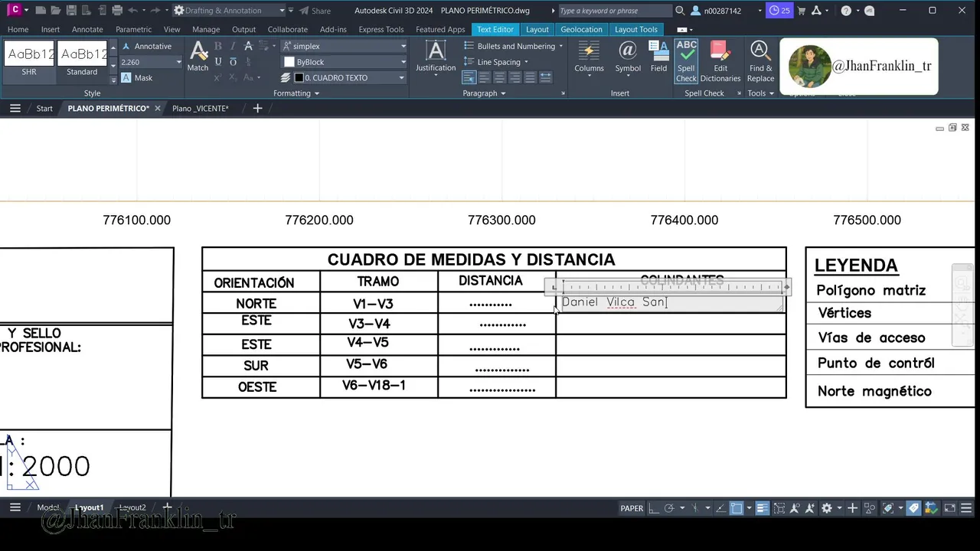980x551 pixels.
Task: Open the Help question mark icon
Action: 845,11
